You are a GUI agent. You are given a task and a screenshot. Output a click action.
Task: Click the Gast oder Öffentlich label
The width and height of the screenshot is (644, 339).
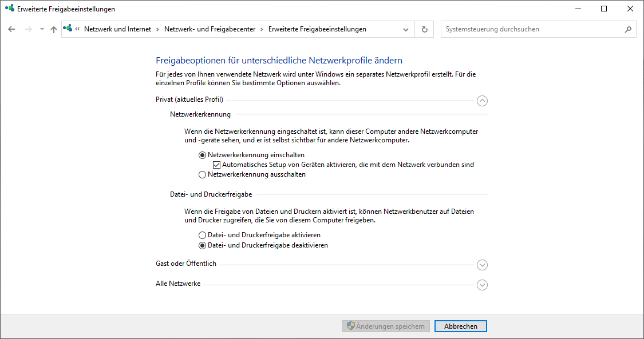pyautogui.click(x=186, y=264)
